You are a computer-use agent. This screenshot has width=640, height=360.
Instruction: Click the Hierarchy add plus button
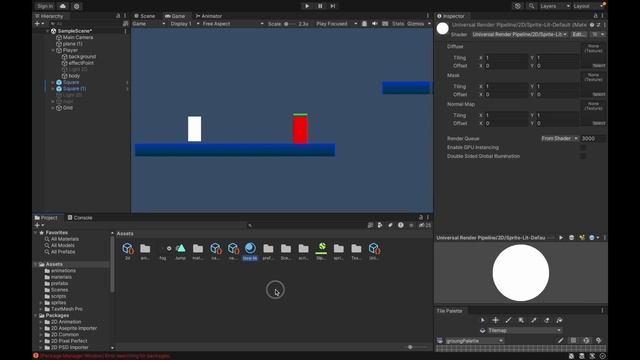pos(37,24)
